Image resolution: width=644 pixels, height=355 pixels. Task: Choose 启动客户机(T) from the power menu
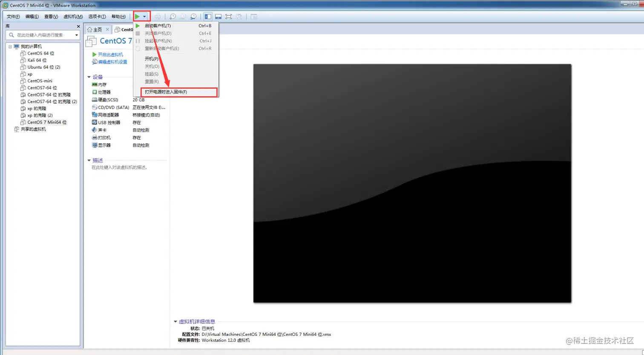pyautogui.click(x=175, y=26)
